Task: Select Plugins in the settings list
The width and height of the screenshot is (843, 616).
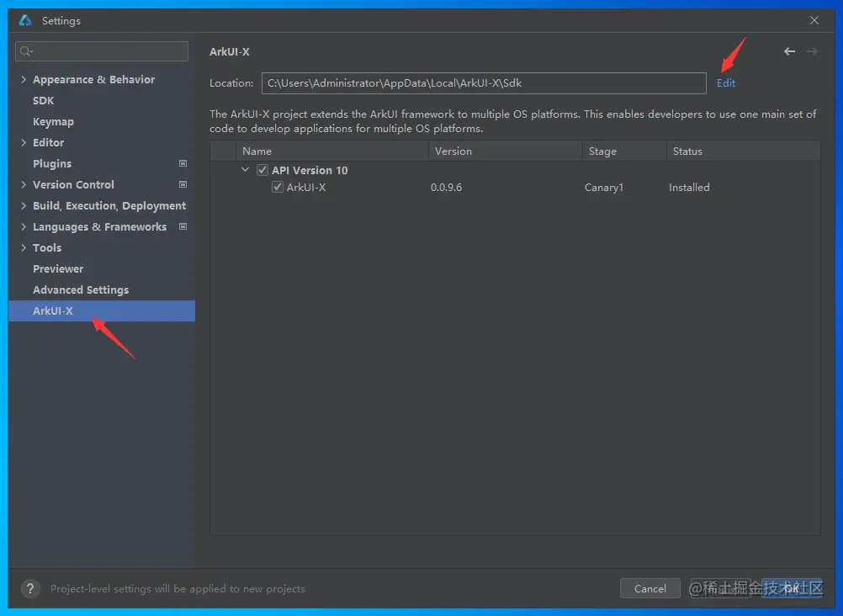Action: point(52,163)
